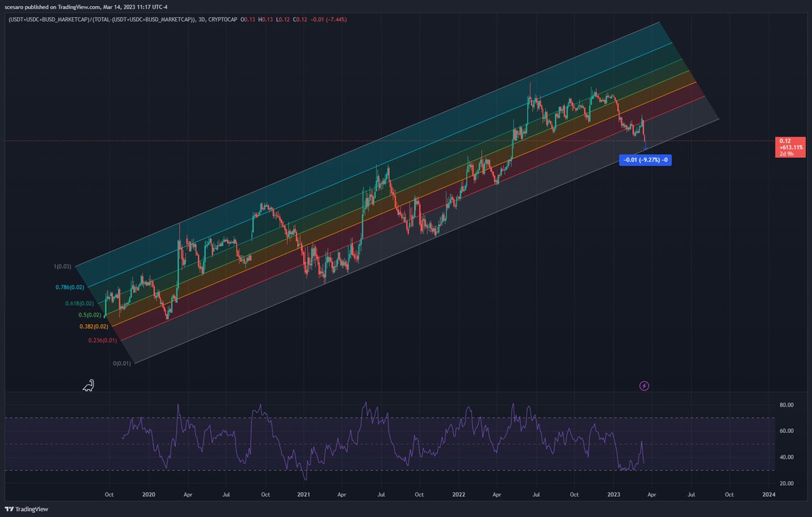Image resolution: width=812 pixels, height=517 pixels.
Task: Select the 0.236(0.01) Fibonacci level label
Action: point(103,340)
